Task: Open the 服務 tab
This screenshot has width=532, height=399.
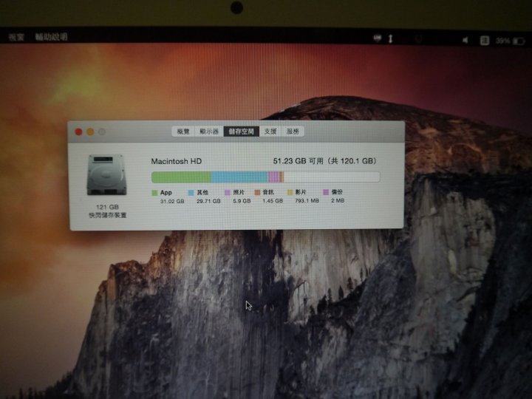Action: (x=293, y=132)
